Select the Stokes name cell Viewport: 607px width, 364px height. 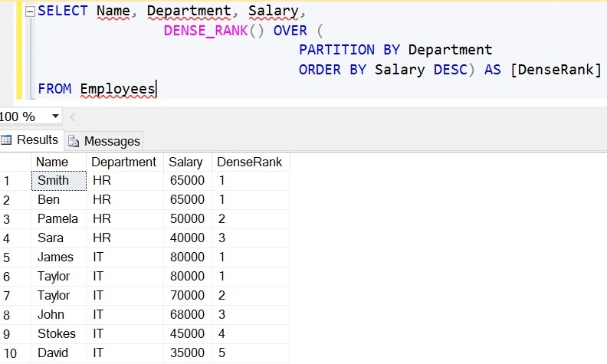tap(58, 334)
